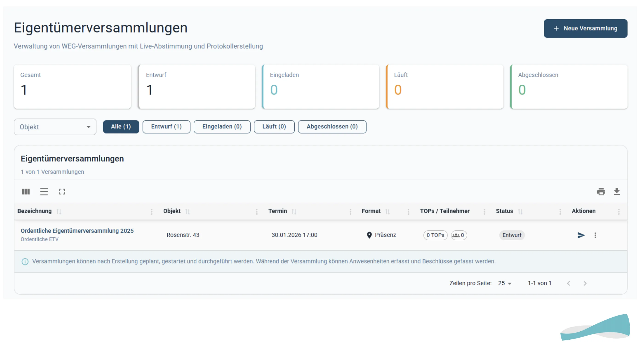Activate the Eingeladen (0) filter chip
Image resolution: width=644 pixels, height=350 pixels.
coord(222,127)
